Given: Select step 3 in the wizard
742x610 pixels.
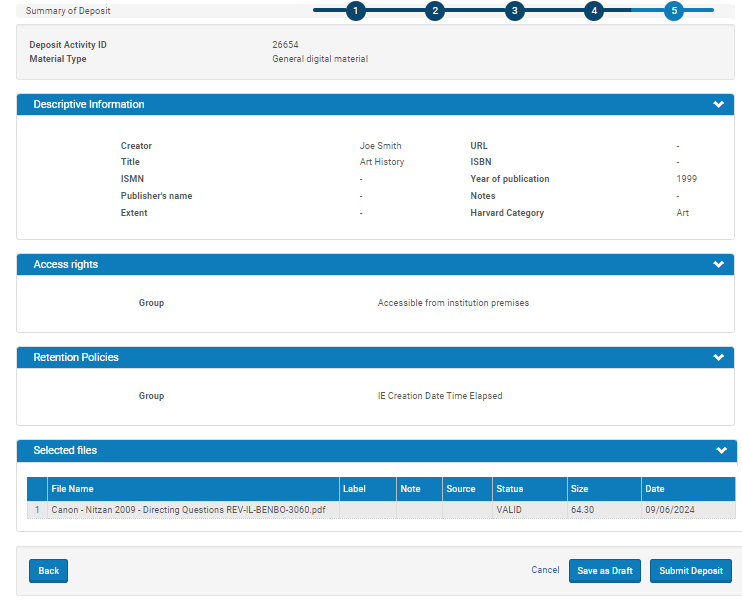Looking at the screenshot, I should tap(514, 11).
